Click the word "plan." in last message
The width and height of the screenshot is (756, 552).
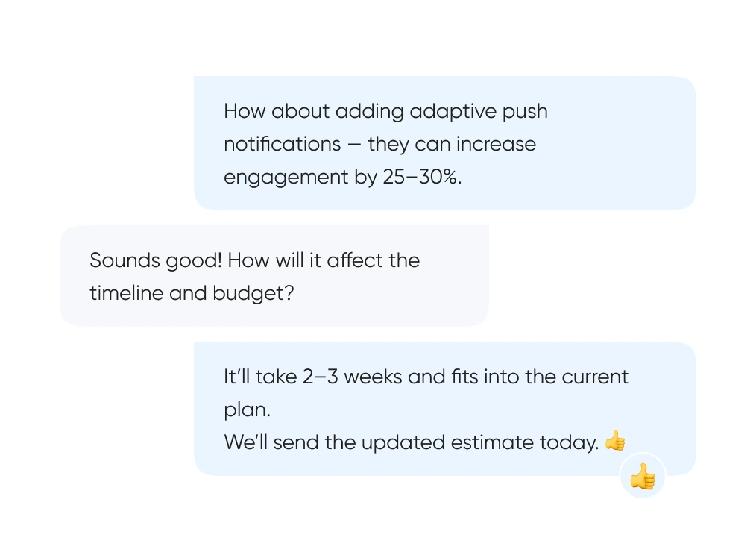(x=247, y=410)
